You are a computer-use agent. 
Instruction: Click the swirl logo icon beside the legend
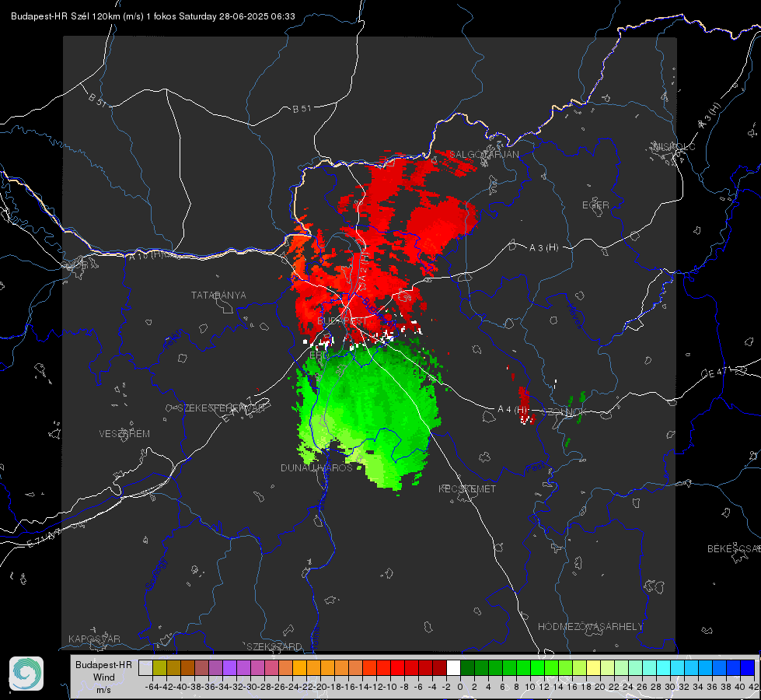[x=26, y=674]
